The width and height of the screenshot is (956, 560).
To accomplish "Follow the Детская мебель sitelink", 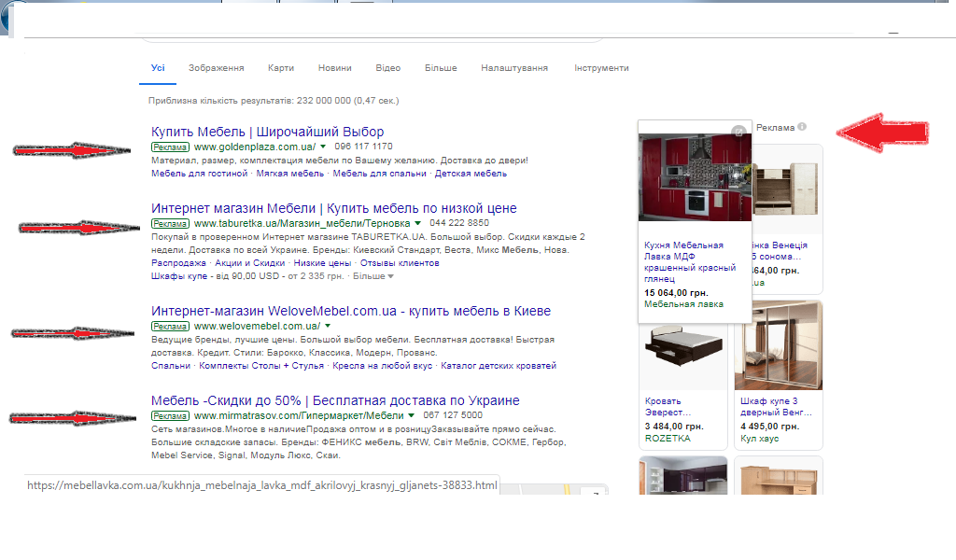I will (471, 174).
